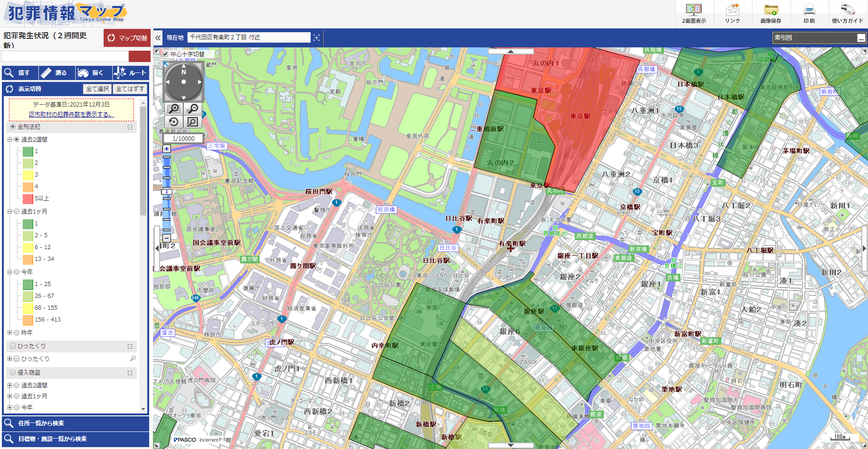Viewport: 868px width, 449px height.
Task: Open the 測る measure tab
Action: click(x=57, y=73)
